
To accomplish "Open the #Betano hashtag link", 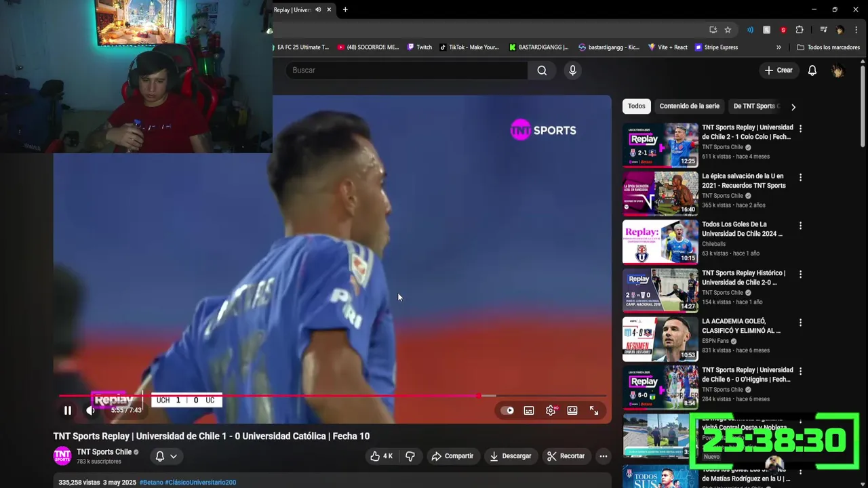I will (151, 483).
